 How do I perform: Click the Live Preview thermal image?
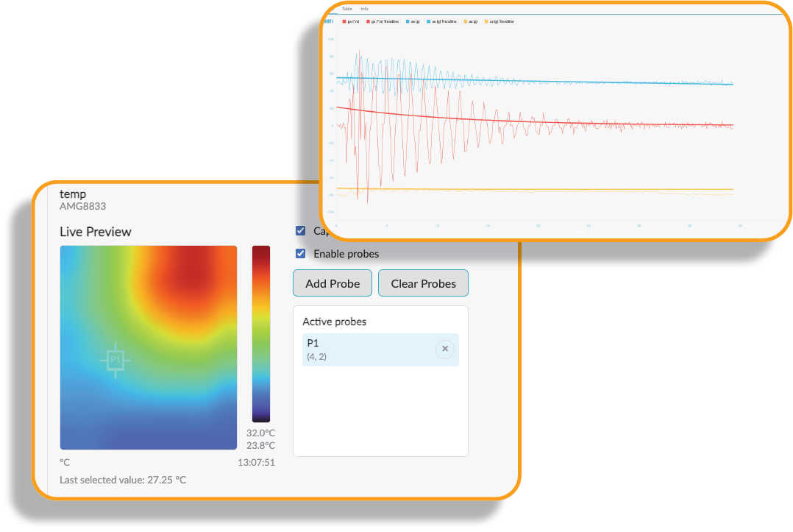point(147,346)
